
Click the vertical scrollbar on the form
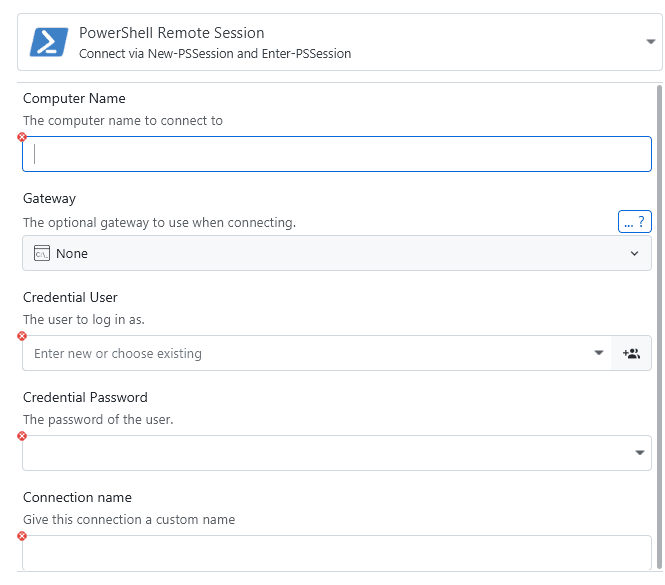658,300
